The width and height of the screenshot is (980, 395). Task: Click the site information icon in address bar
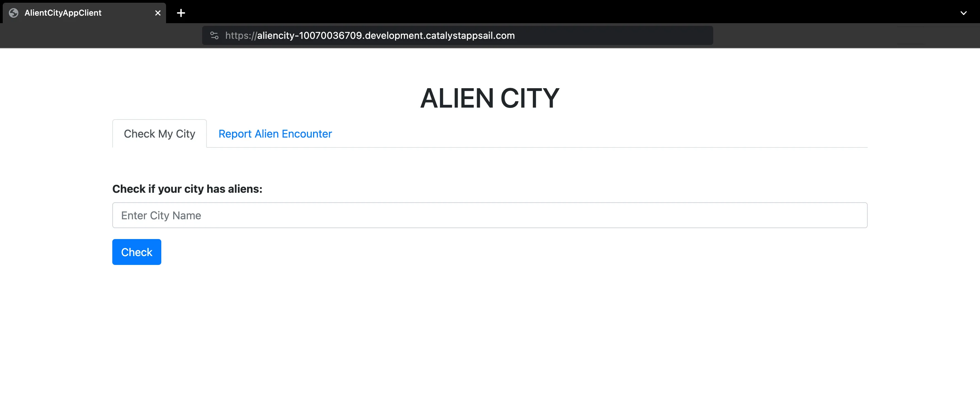point(214,35)
